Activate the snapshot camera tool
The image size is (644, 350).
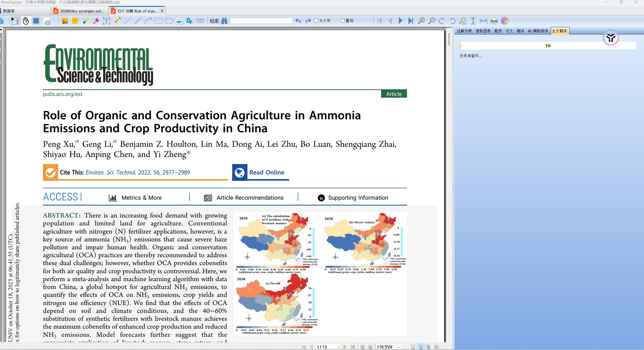click(47, 21)
